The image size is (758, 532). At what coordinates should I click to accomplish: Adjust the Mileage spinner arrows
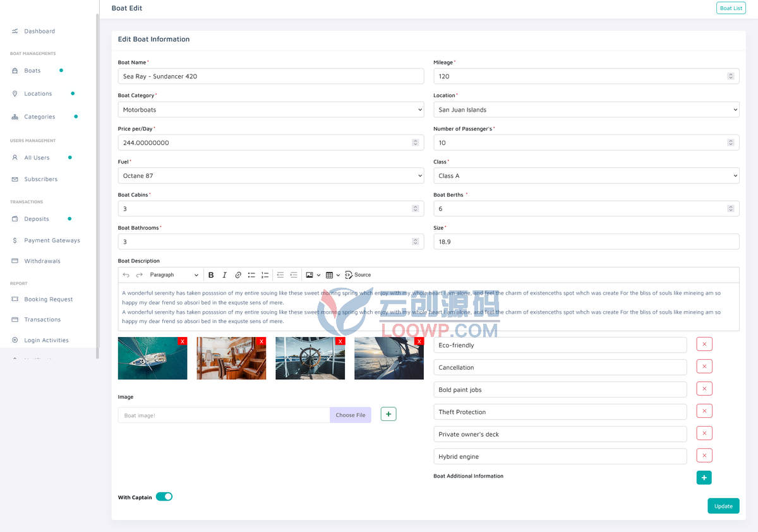731,76
